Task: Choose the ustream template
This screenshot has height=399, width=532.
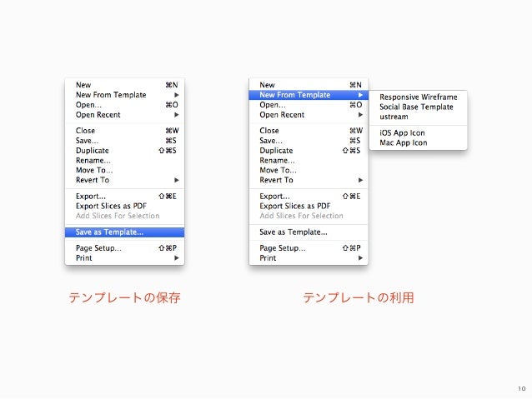Action: [x=418, y=117]
